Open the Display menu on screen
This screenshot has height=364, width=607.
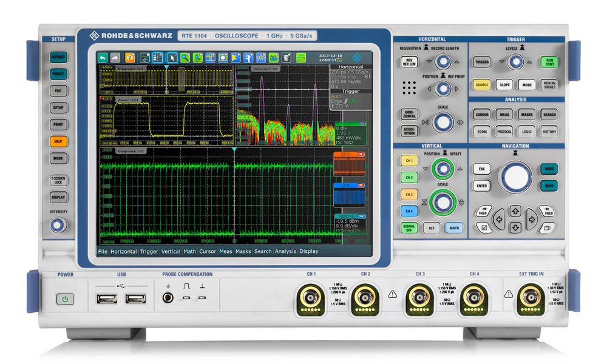click(x=309, y=251)
